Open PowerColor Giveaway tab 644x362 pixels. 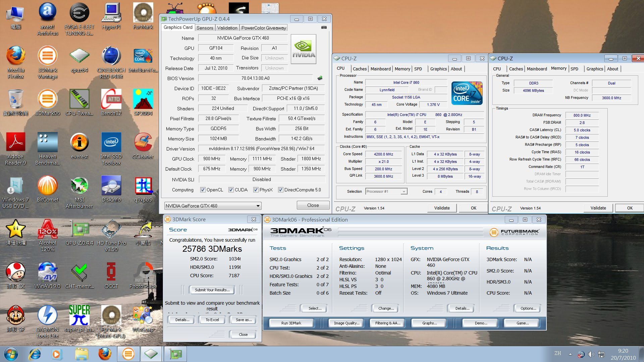click(264, 28)
